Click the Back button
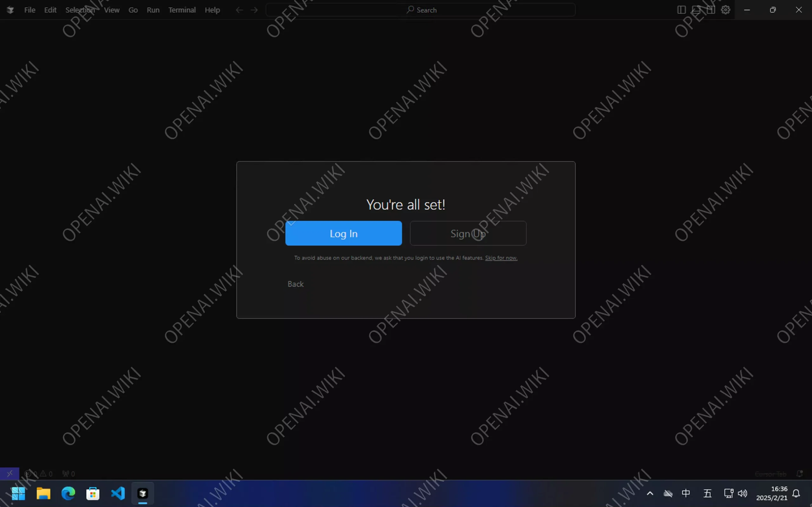 point(295,283)
